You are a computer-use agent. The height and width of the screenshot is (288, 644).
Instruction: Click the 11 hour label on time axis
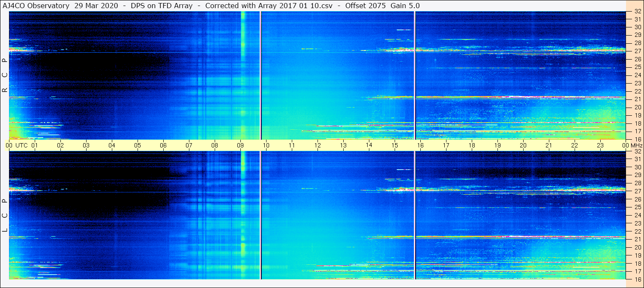pos(292,145)
